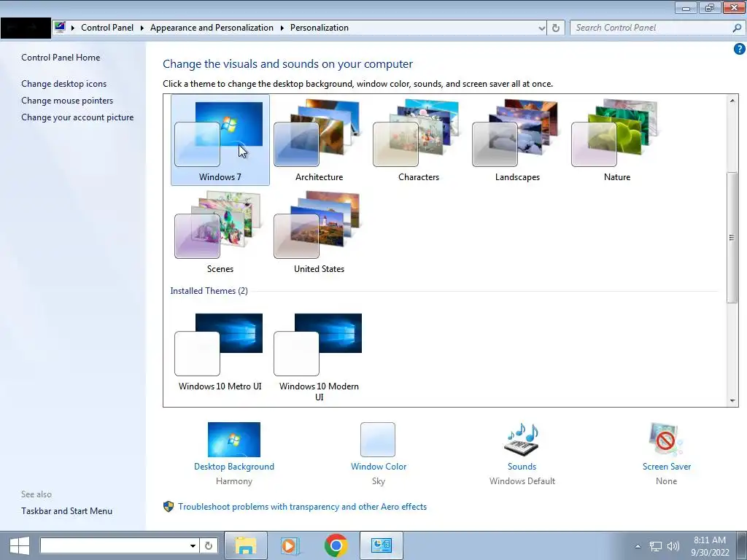This screenshot has width=747, height=560.
Task: Choose the Windows 10 Modern UI theme
Action: [320, 356]
